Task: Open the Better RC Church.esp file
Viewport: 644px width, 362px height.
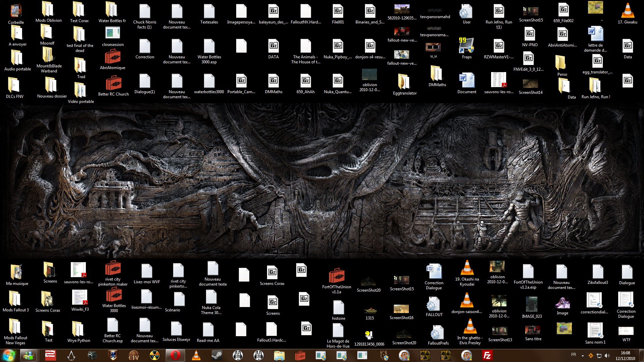Action: click(x=112, y=330)
